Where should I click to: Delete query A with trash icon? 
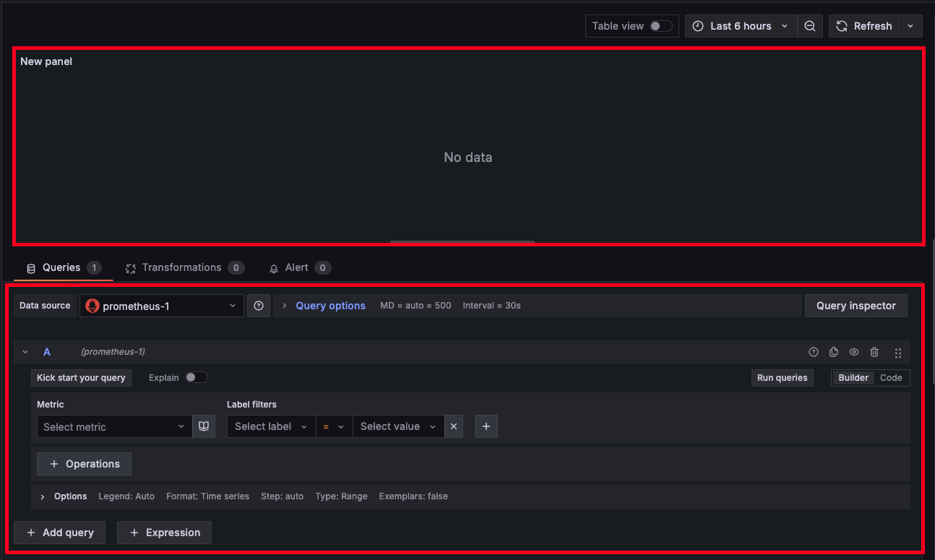[874, 352]
